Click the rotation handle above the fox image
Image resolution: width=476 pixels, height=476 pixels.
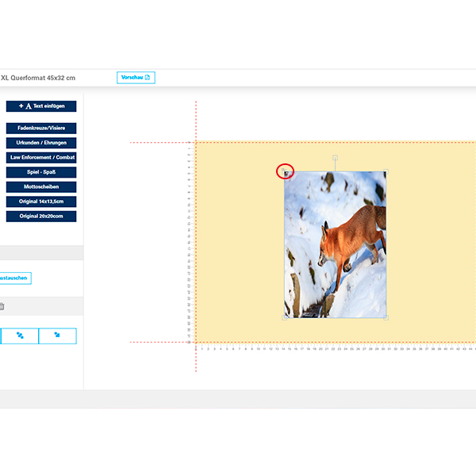336,158
